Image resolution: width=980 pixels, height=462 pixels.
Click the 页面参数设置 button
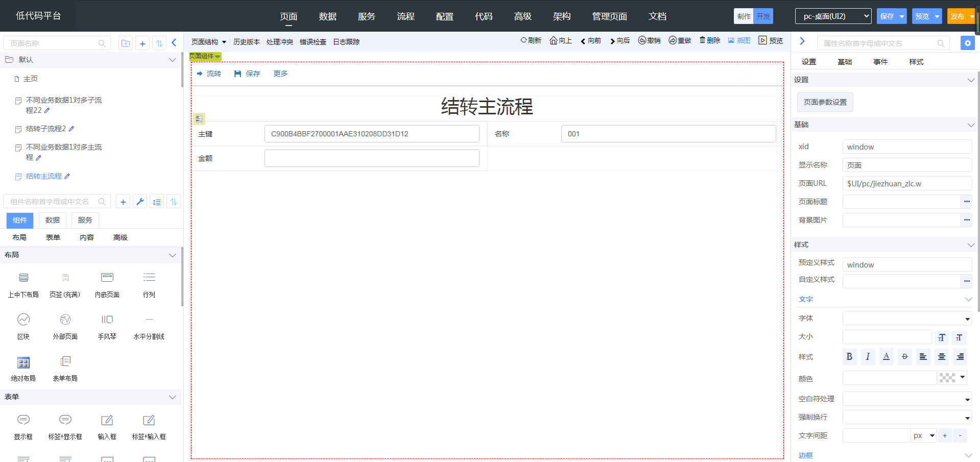tap(825, 102)
